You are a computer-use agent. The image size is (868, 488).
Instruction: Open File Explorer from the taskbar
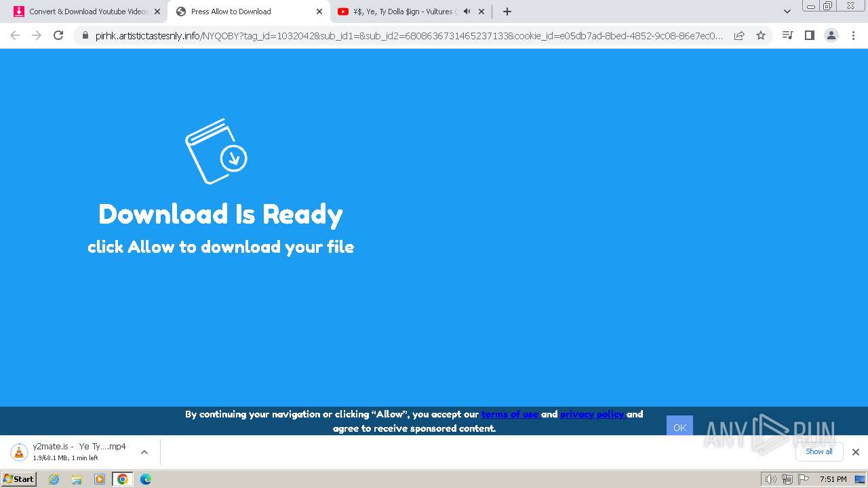click(x=77, y=479)
